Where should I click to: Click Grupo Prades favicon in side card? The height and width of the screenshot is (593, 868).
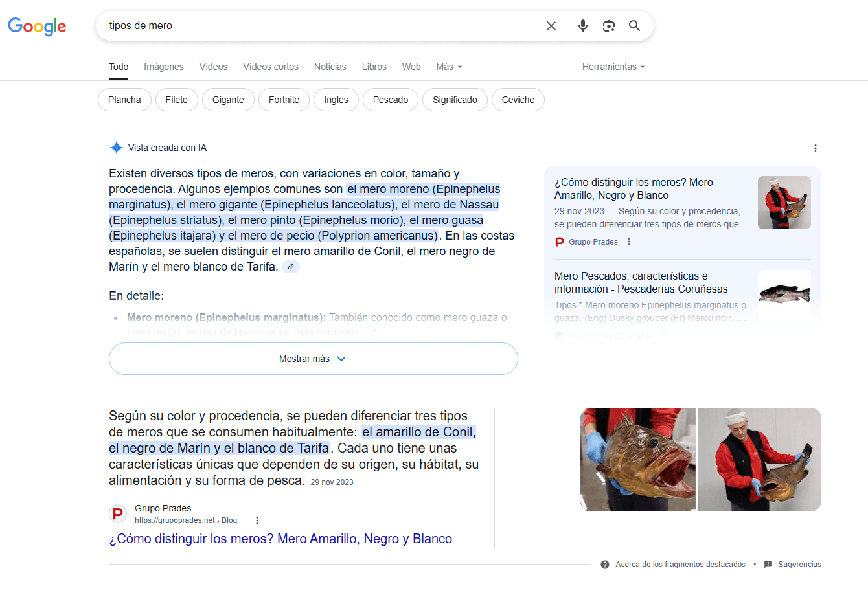560,241
